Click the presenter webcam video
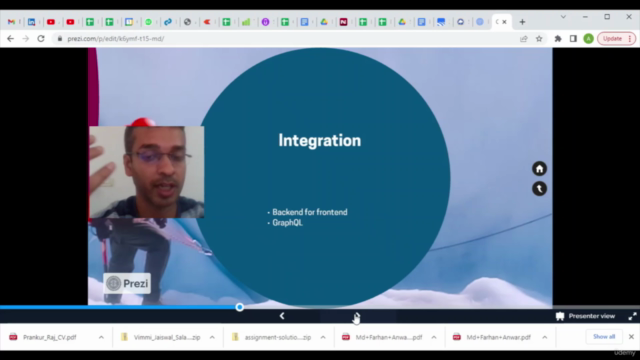Screen dimensions: 640x360 (147, 172)
